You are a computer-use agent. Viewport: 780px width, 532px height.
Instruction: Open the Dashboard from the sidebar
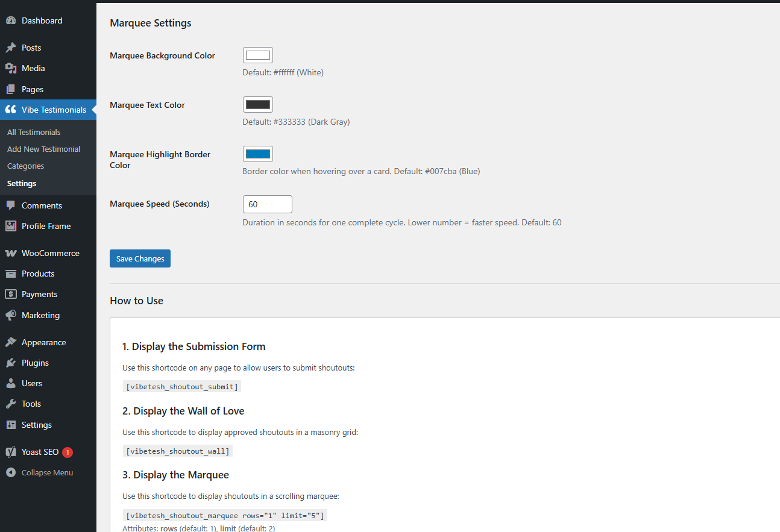click(11, 20)
